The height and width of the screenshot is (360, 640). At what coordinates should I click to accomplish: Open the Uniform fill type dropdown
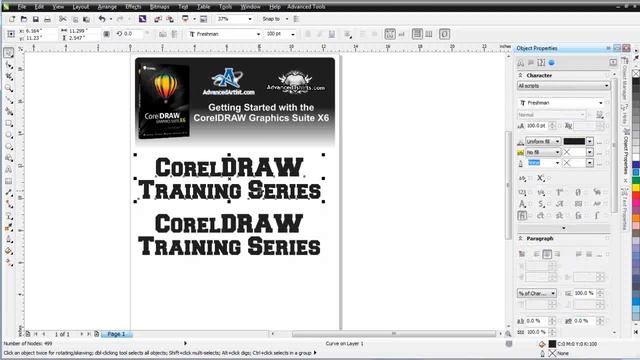click(543, 141)
